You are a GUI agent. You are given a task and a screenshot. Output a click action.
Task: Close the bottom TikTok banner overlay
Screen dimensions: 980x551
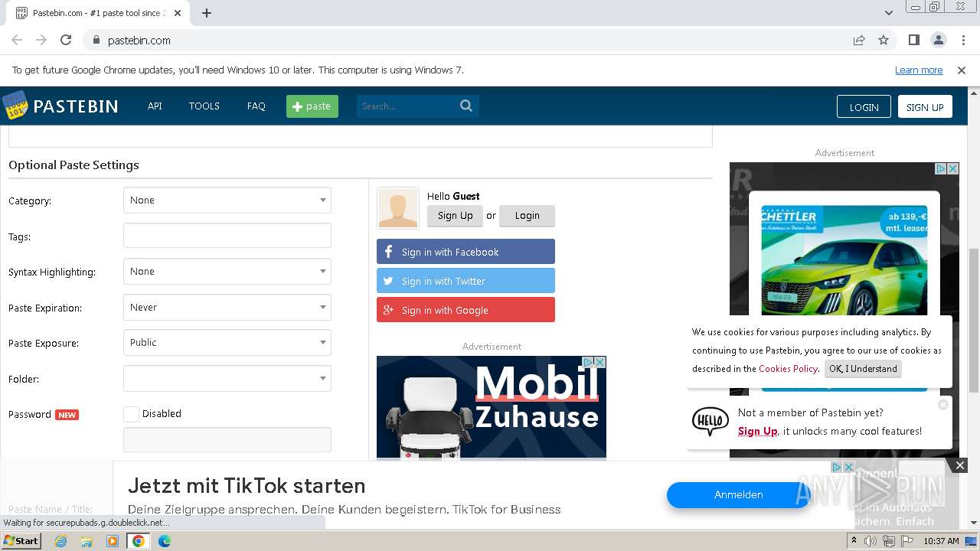(959, 465)
